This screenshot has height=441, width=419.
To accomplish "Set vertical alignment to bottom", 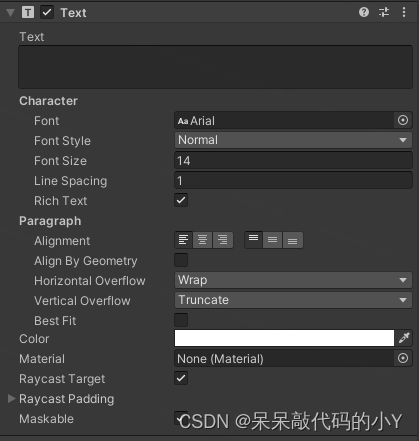I will pos(292,240).
